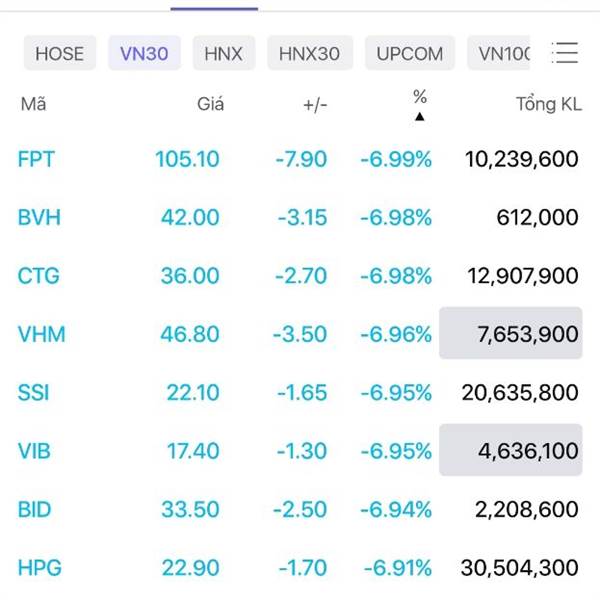Open the VN100 tab
This screenshot has width=600, height=600.
tap(499, 53)
